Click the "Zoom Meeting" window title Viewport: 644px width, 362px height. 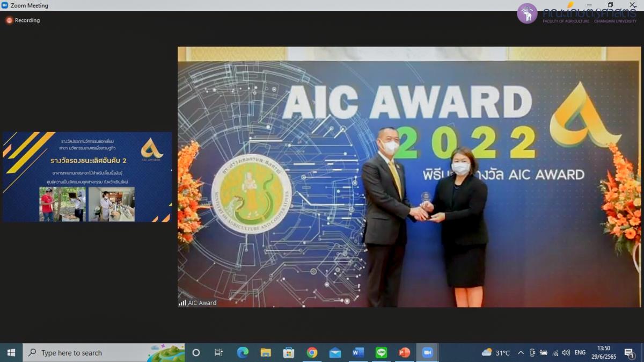point(30,5)
